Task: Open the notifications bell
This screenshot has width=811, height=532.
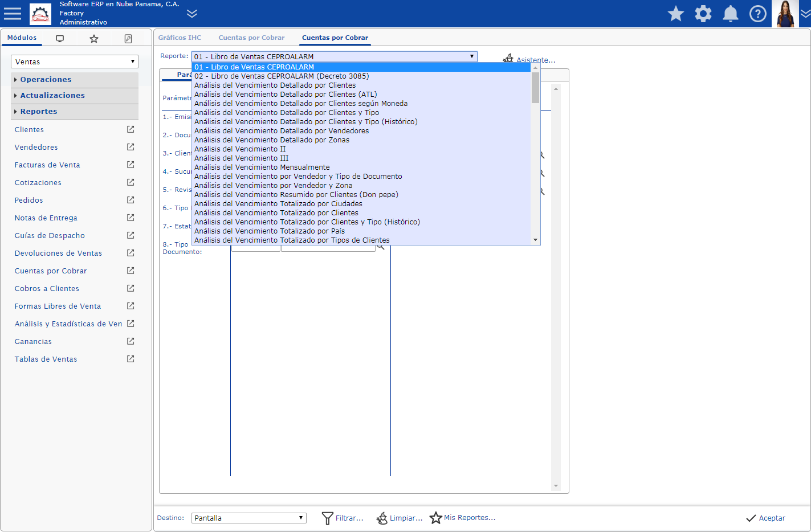Action: pyautogui.click(x=730, y=14)
